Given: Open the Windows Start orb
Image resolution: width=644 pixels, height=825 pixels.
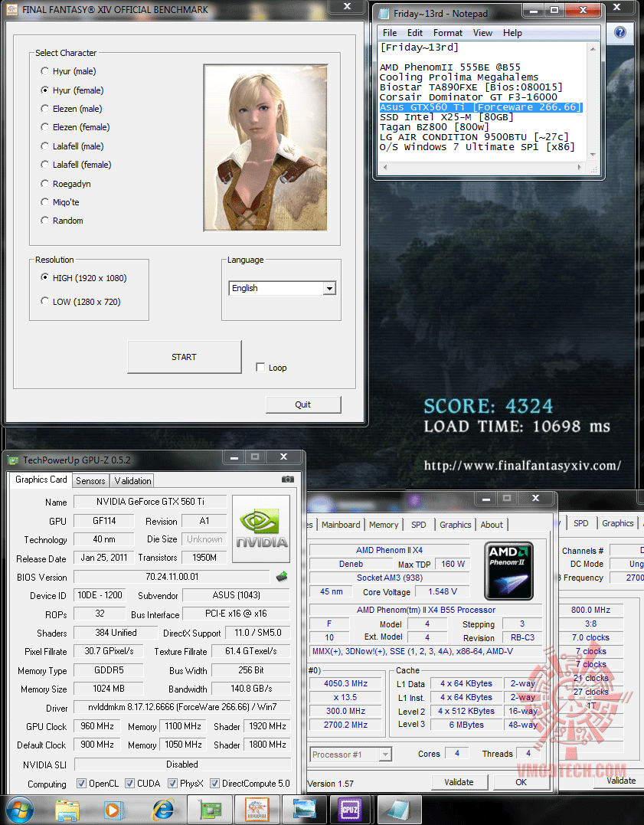Looking at the screenshot, I should coord(19,810).
